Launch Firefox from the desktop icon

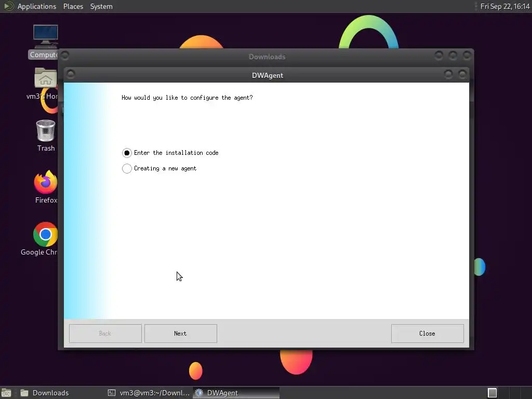[46, 187]
